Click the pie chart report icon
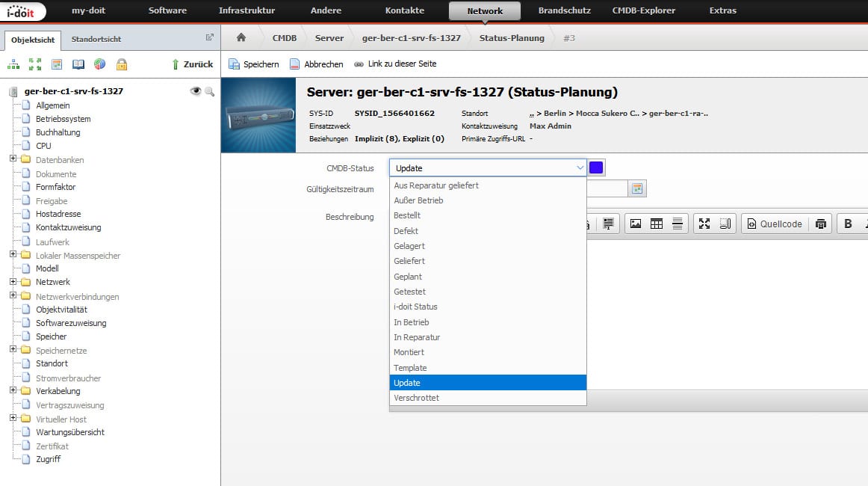Viewport: 868px width, 486px height. coord(99,64)
